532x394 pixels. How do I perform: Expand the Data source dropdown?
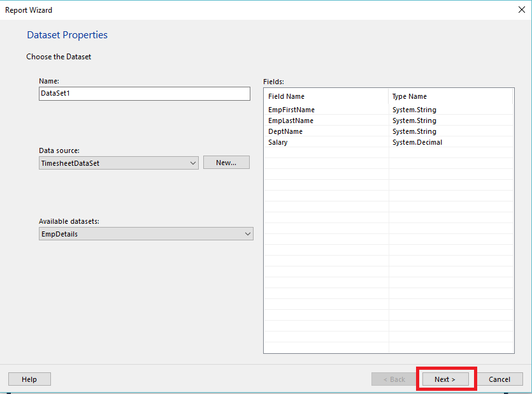193,163
